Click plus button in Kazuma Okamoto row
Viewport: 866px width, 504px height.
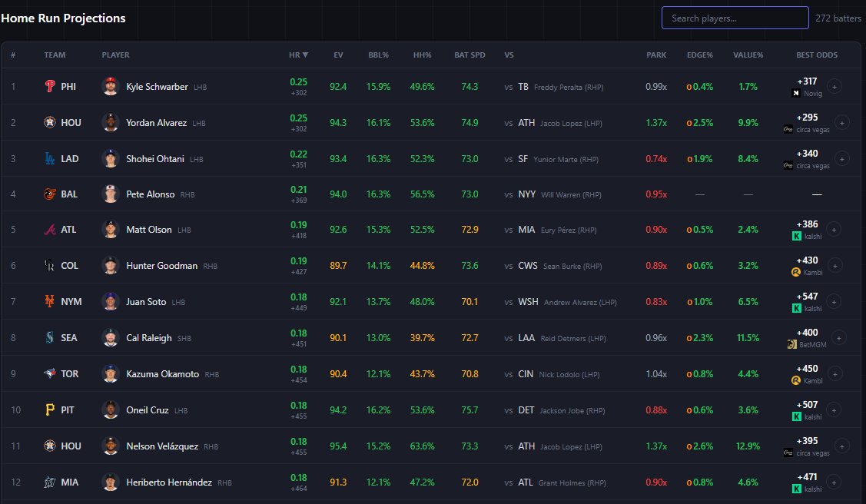(835, 374)
